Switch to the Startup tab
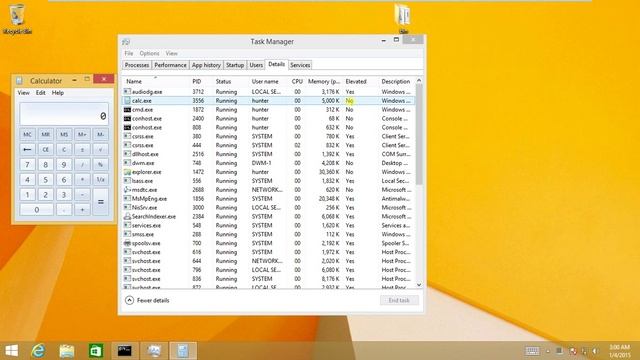The image size is (640, 360). coord(235,65)
